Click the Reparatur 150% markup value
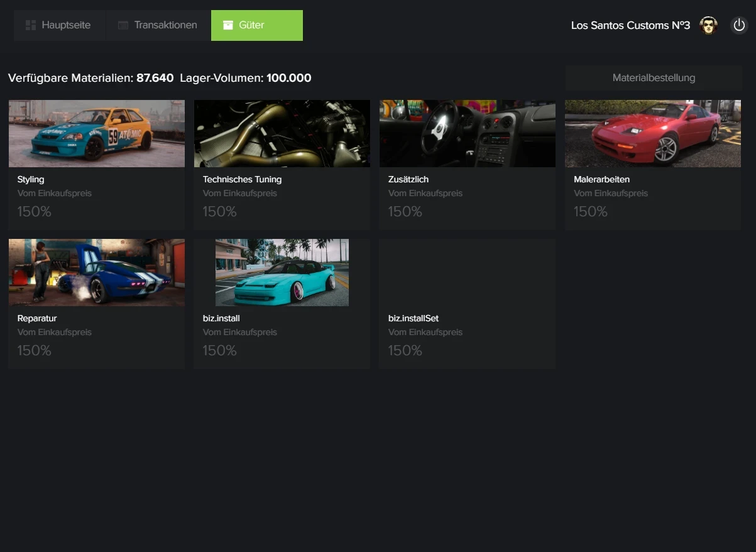Screen dimensions: 756x552 click(35, 351)
